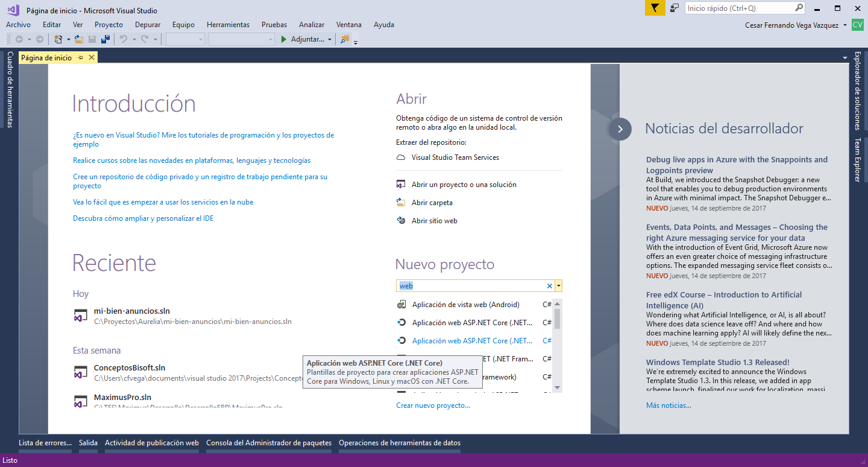The width and height of the screenshot is (868, 467).
Task: Open the toolbar overflow options arrow
Action: (356, 42)
